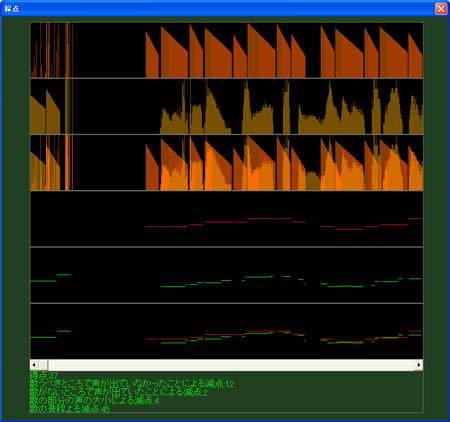
Task: Click the horizontal scrollbar left arrow
Action: click(x=34, y=365)
